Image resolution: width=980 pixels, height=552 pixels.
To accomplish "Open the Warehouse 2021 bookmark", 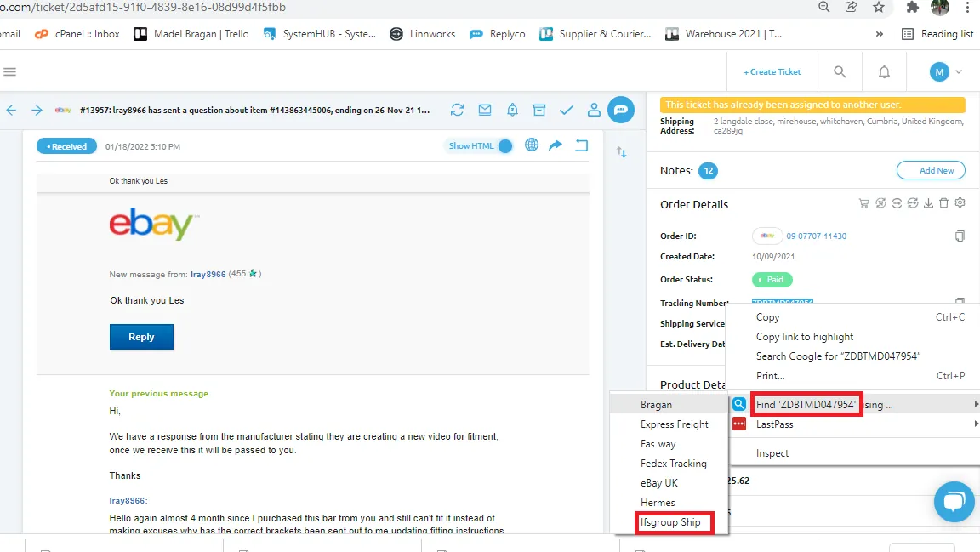I will 724,34.
